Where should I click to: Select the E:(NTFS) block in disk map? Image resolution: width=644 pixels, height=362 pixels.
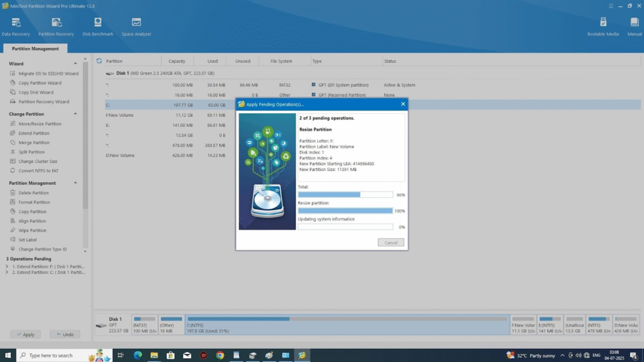tap(550, 325)
